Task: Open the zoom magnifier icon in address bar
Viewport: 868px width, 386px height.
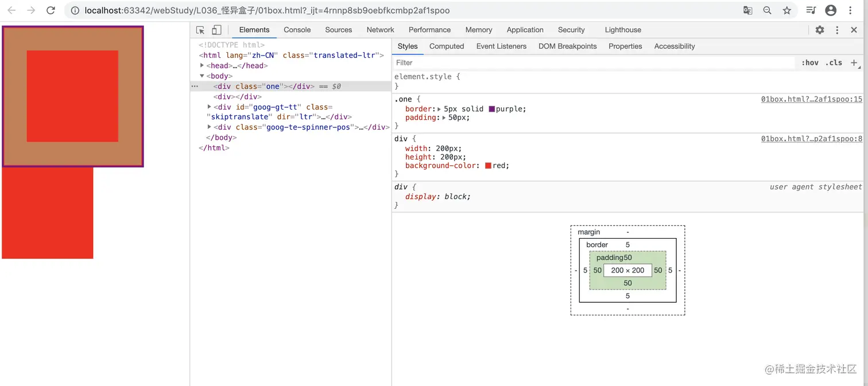Action: click(x=767, y=10)
